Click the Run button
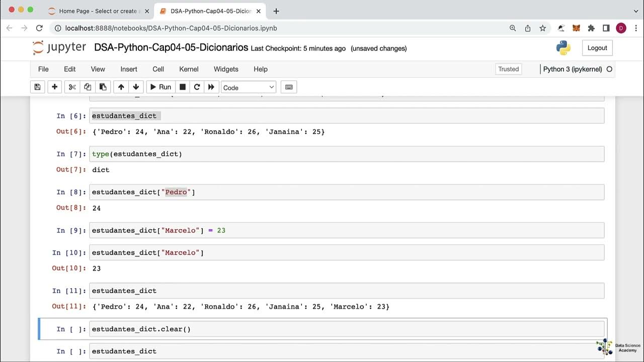The height and width of the screenshot is (362, 644). pyautogui.click(x=160, y=87)
